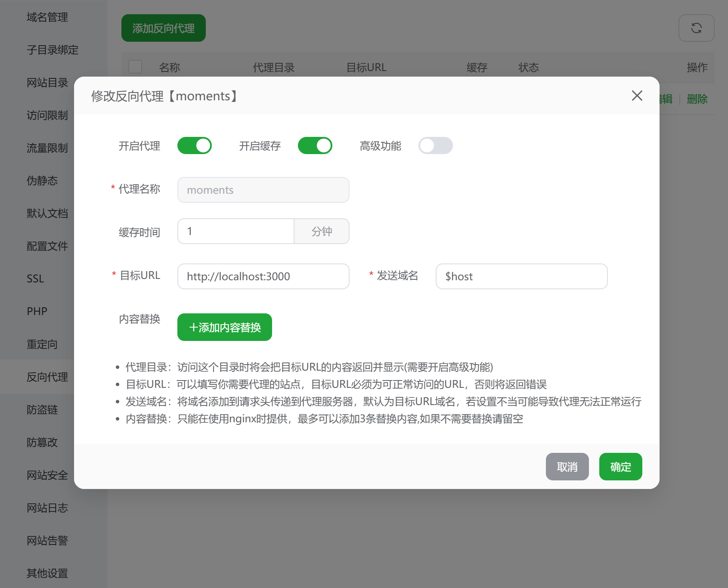This screenshot has width=728, height=588.
Task: Go to 伪静态 in the sidebar
Action: [x=42, y=181]
